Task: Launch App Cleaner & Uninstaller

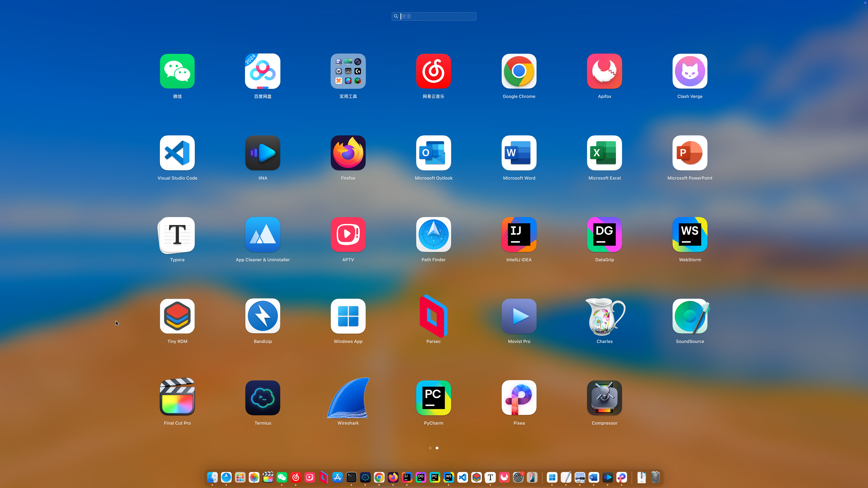Action: tap(262, 235)
